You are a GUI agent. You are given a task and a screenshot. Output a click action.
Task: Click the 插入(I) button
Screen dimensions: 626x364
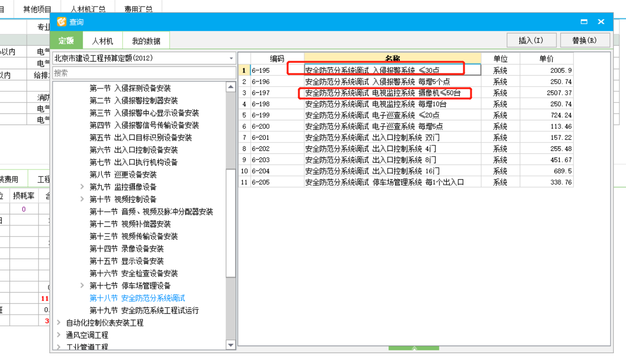click(x=531, y=40)
